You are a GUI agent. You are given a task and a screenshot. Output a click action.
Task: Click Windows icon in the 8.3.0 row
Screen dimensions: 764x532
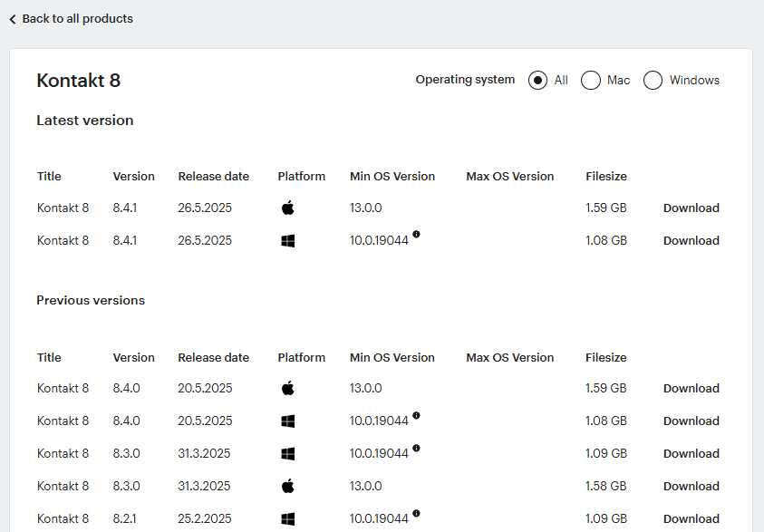pyautogui.click(x=287, y=454)
